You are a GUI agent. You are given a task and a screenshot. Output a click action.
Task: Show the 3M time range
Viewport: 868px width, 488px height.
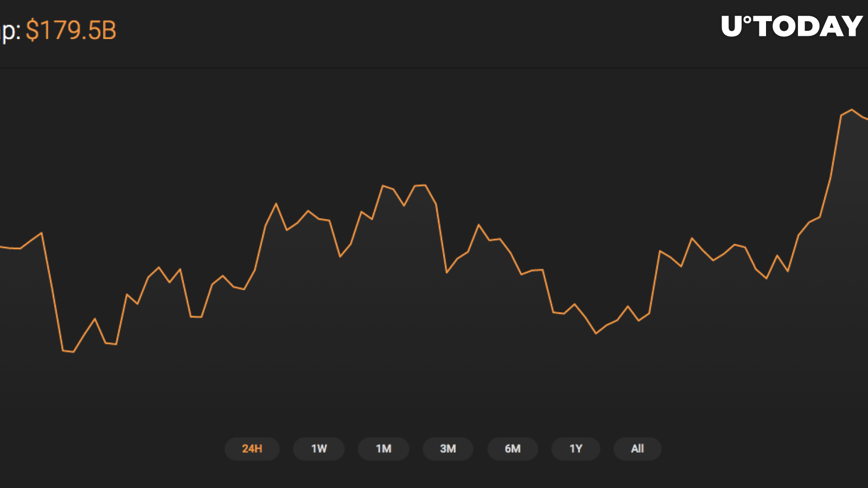point(448,449)
